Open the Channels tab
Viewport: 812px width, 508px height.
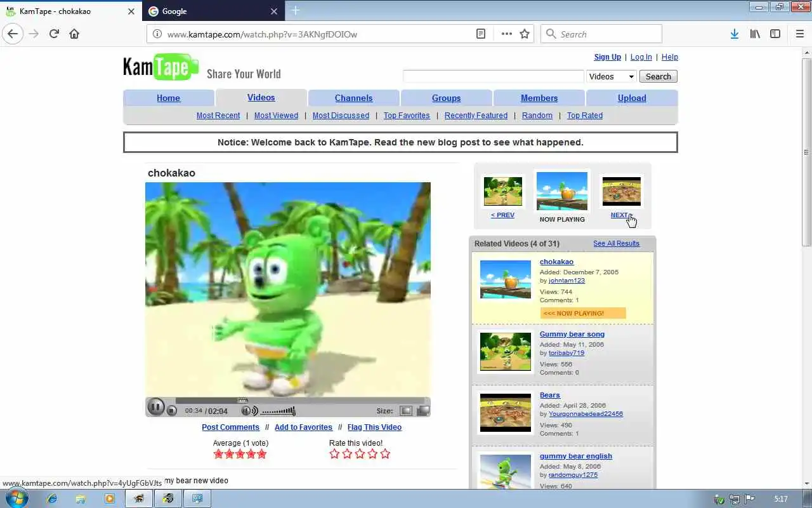[x=353, y=98]
